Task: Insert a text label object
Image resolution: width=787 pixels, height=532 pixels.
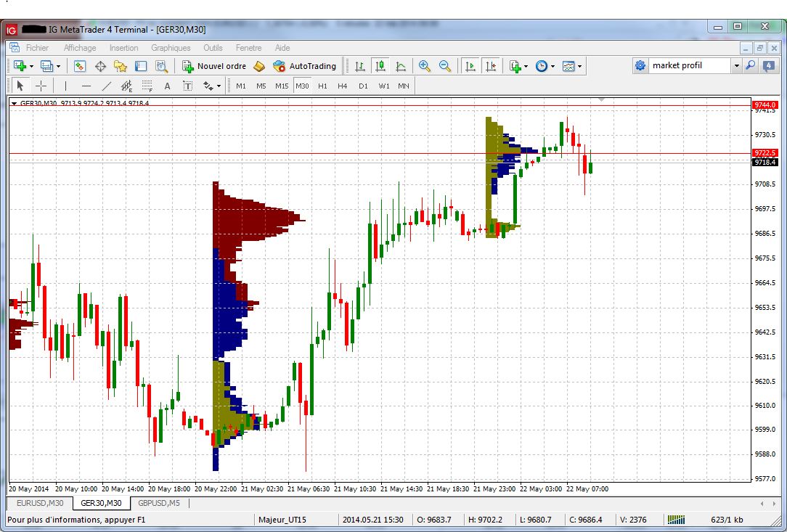Action: point(187,86)
